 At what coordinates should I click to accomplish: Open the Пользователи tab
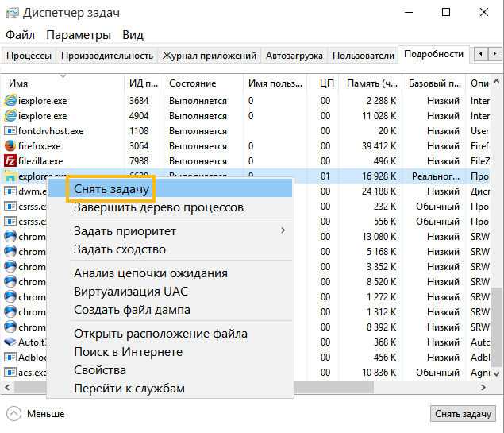(364, 56)
